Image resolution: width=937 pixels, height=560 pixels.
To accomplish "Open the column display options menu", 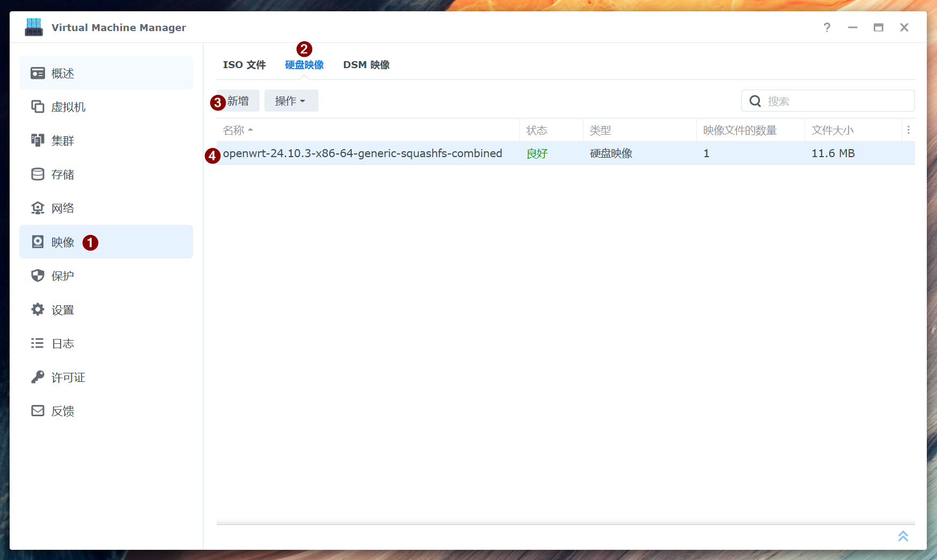I will [909, 130].
